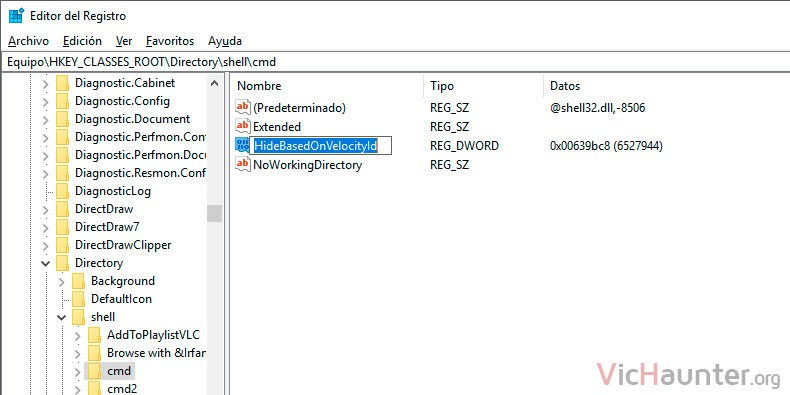790x395 pixels.
Task: Select the DirectDraw7 tree item
Action: click(x=107, y=227)
